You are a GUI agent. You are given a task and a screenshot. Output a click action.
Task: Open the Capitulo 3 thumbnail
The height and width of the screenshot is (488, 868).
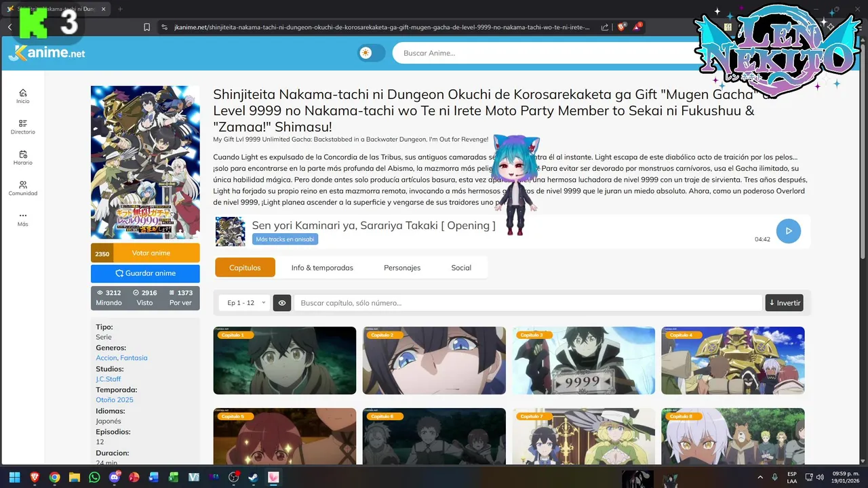[584, 361]
